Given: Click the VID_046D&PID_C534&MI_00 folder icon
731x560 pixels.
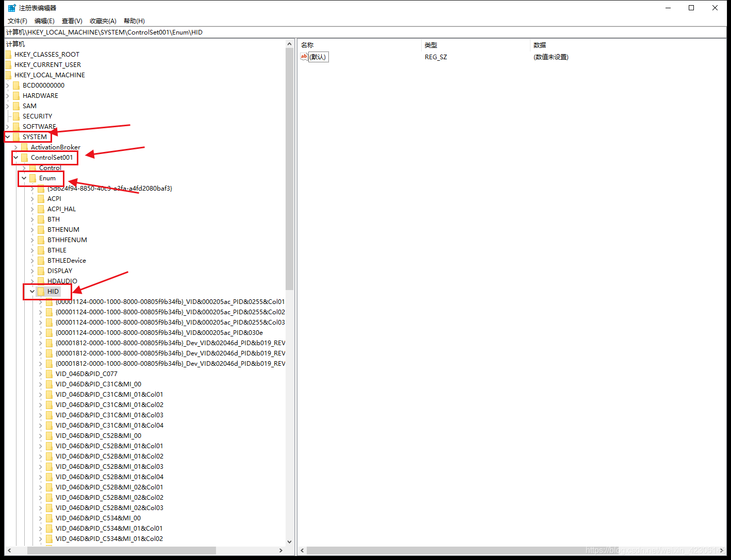Looking at the screenshot, I should (49, 518).
